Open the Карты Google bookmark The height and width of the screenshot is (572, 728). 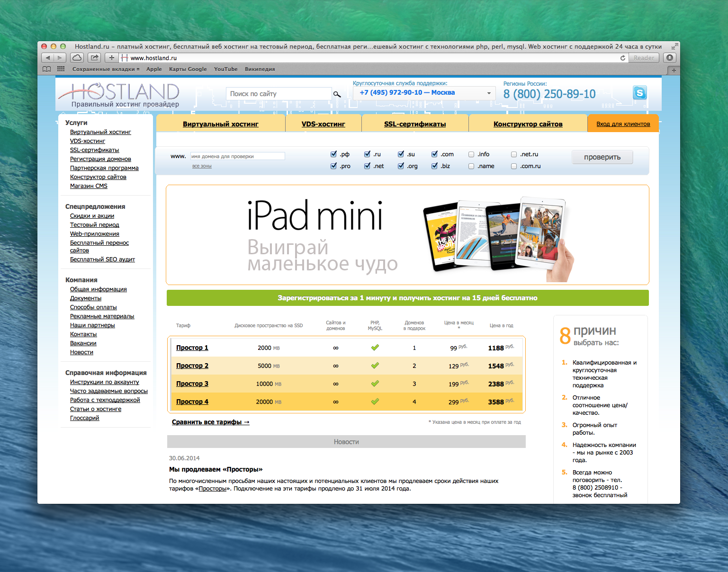[188, 69]
